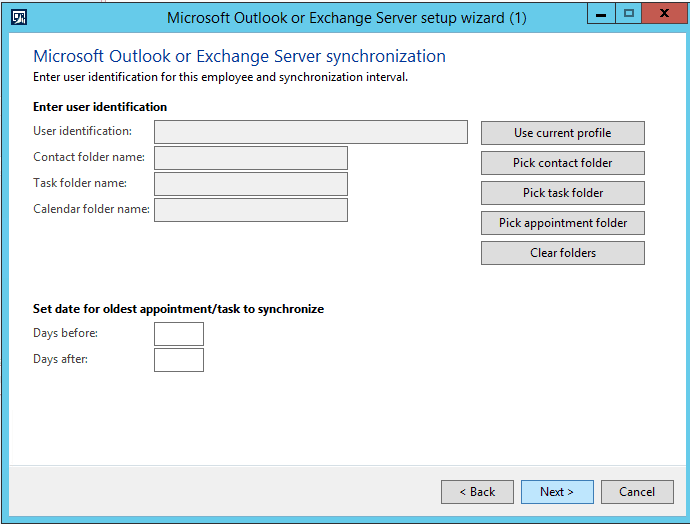Select the Calendar folder name field
The width and height of the screenshot is (690, 524).
click(x=251, y=210)
